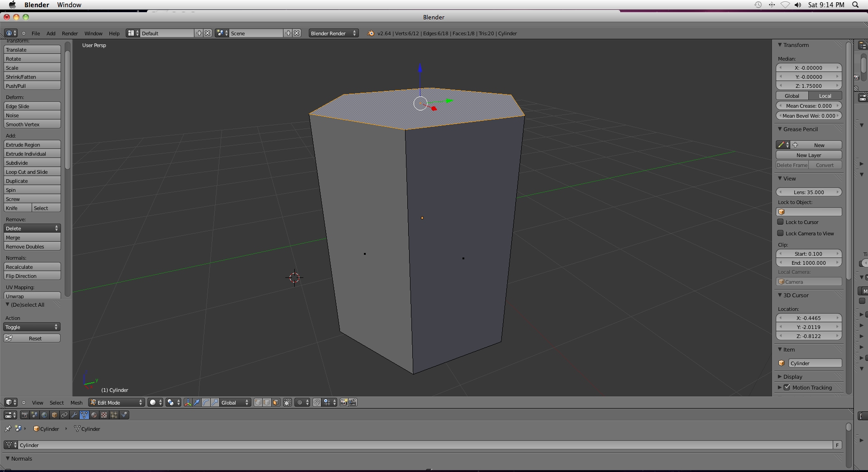Click the Loop Cut and Slide button
This screenshot has width=868, height=472.
(32, 172)
